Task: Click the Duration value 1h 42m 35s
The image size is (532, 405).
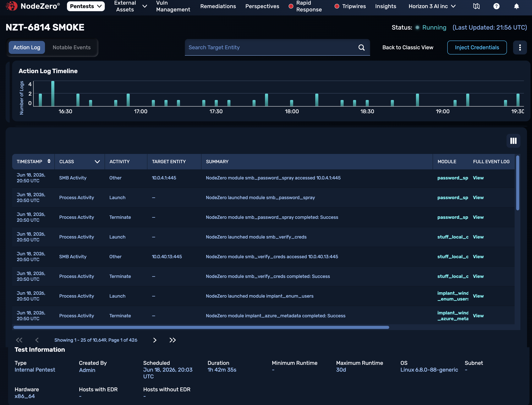Action: (x=222, y=370)
